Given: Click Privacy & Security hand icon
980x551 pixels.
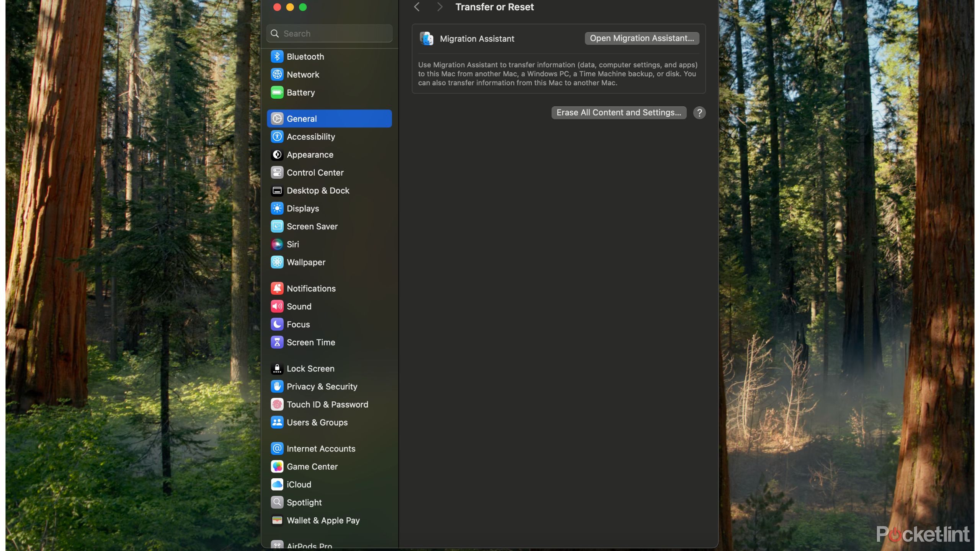Looking at the screenshot, I should tap(277, 386).
